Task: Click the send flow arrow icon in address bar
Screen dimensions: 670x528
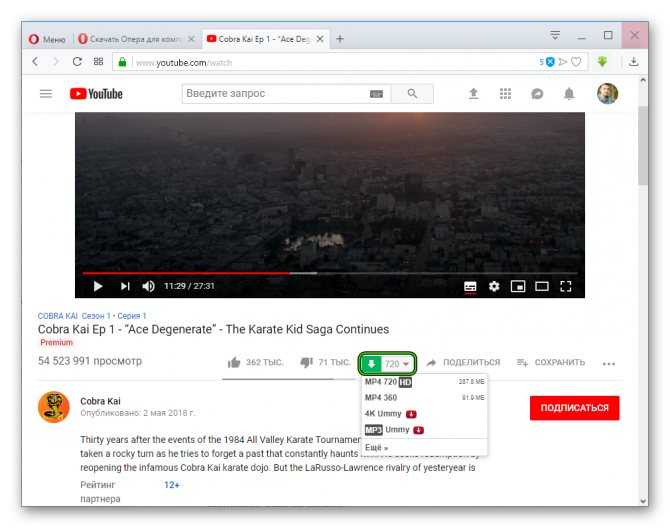Action: [x=563, y=62]
